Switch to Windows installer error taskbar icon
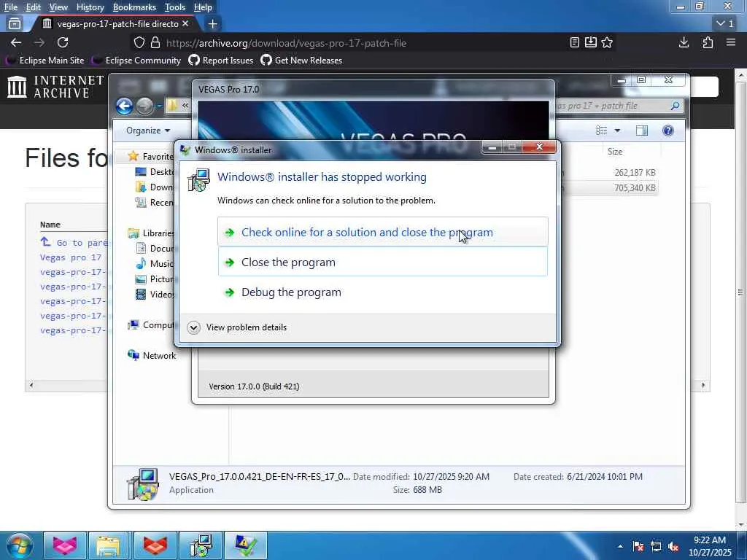The height and width of the screenshot is (560, 747). tap(246, 545)
